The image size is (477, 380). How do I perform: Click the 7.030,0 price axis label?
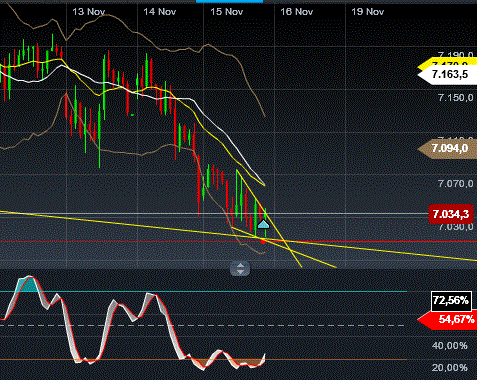(x=455, y=227)
